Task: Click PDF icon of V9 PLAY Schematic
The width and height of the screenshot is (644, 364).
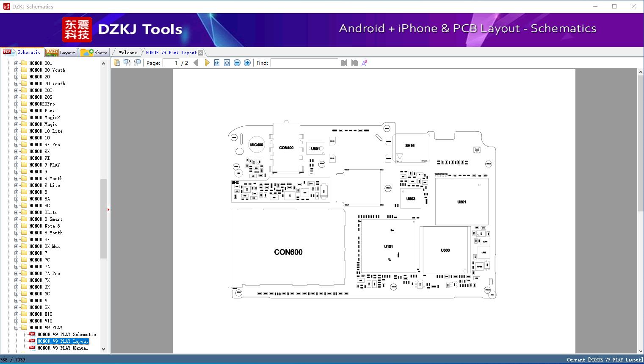Action: coord(32,334)
